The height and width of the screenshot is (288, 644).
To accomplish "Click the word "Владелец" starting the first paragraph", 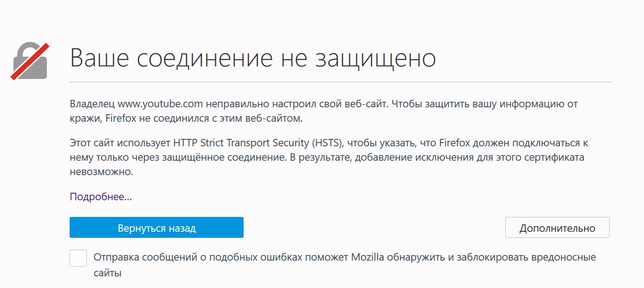I will pos(92,104).
